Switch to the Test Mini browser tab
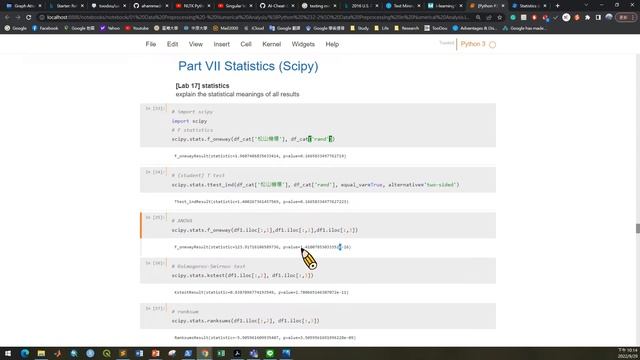This screenshot has height=360, width=640. tap(402, 6)
